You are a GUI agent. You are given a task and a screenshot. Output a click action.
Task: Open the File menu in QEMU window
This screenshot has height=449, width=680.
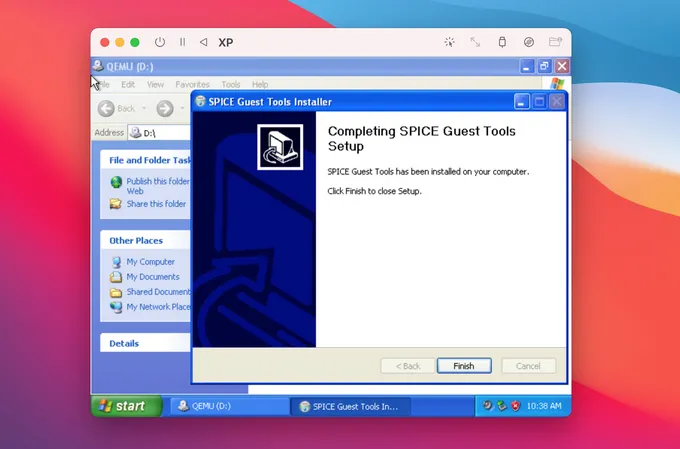click(x=104, y=84)
